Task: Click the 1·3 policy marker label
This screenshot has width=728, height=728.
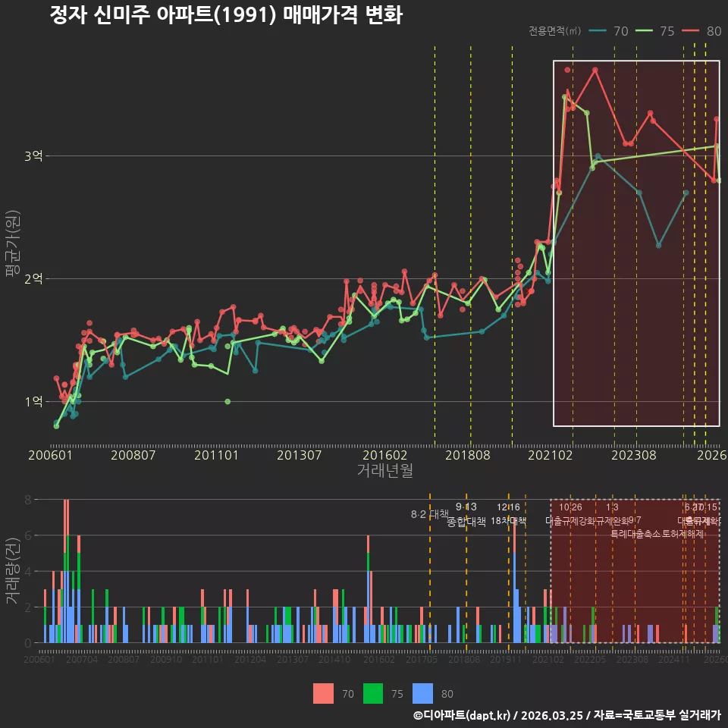Action: point(612,507)
